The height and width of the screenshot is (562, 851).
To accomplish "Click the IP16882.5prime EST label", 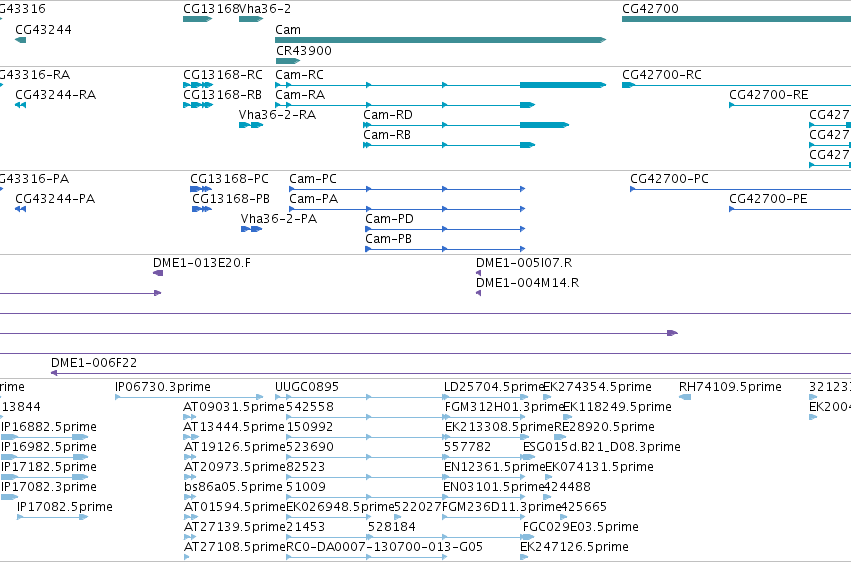I will pyautogui.click(x=49, y=427).
